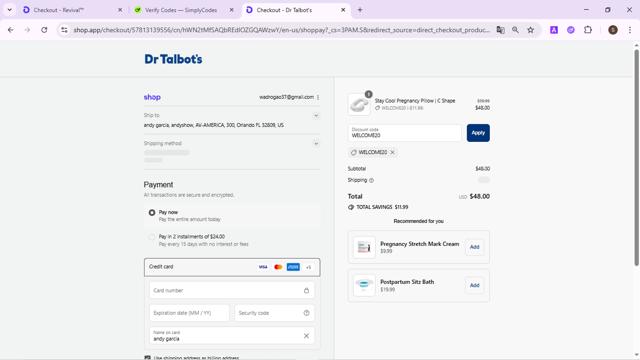Reload the checkout page
The image size is (640, 360).
click(44, 30)
